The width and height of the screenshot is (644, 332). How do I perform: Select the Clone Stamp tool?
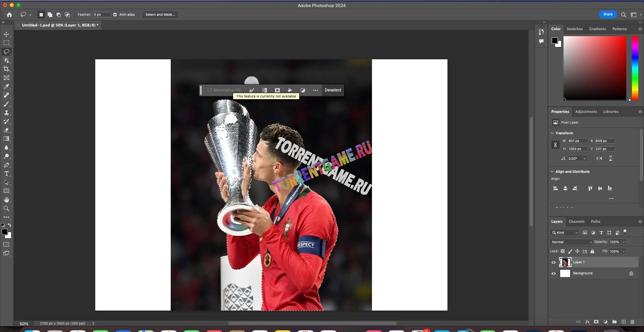click(6, 113)
